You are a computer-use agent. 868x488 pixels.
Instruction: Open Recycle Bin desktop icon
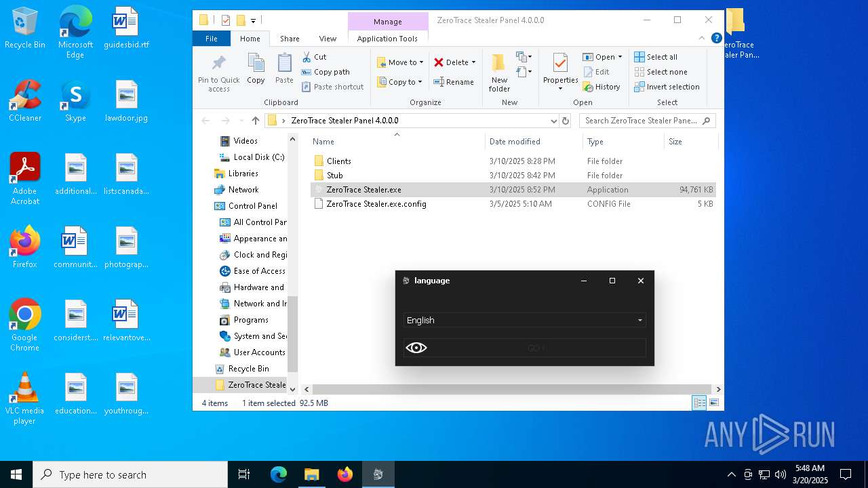coord(25,28)
